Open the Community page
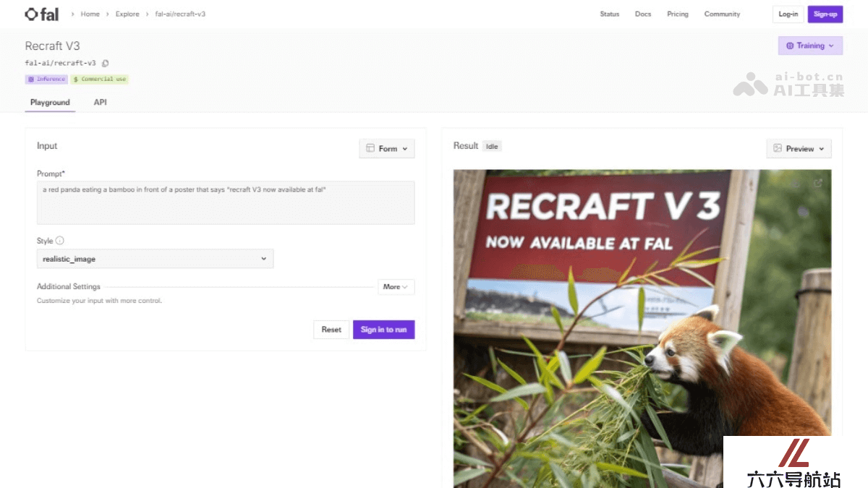The image size is (868, 488). tap(722, 14)
